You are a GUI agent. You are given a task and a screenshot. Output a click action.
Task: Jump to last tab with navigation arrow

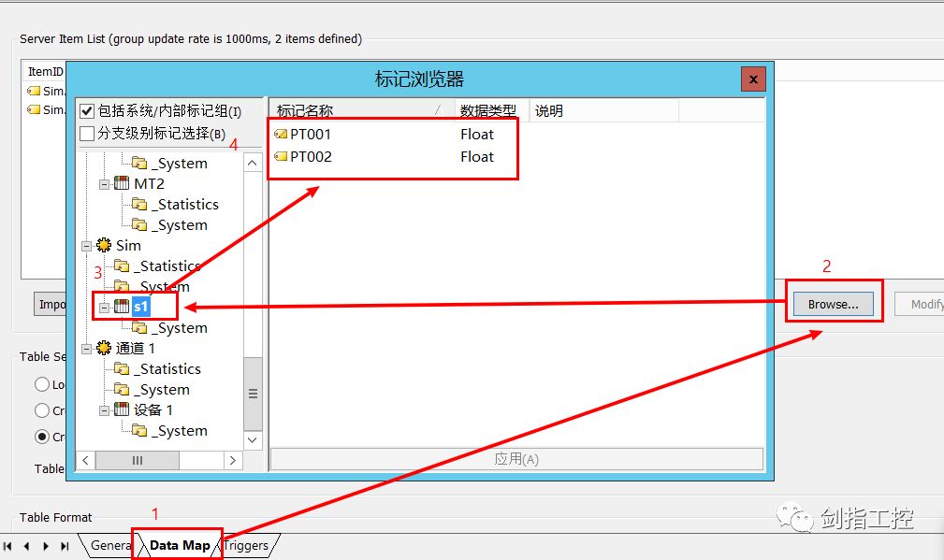(x=65, y=546)
